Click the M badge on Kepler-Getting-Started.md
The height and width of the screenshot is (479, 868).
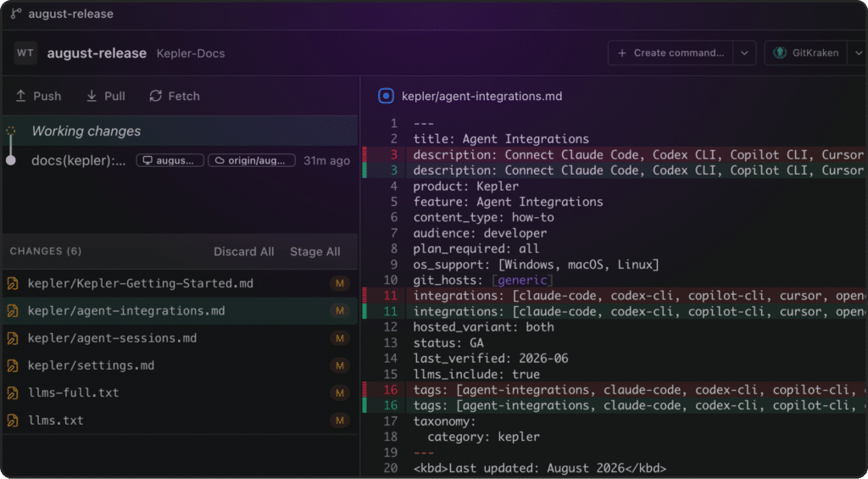point(340,283)
